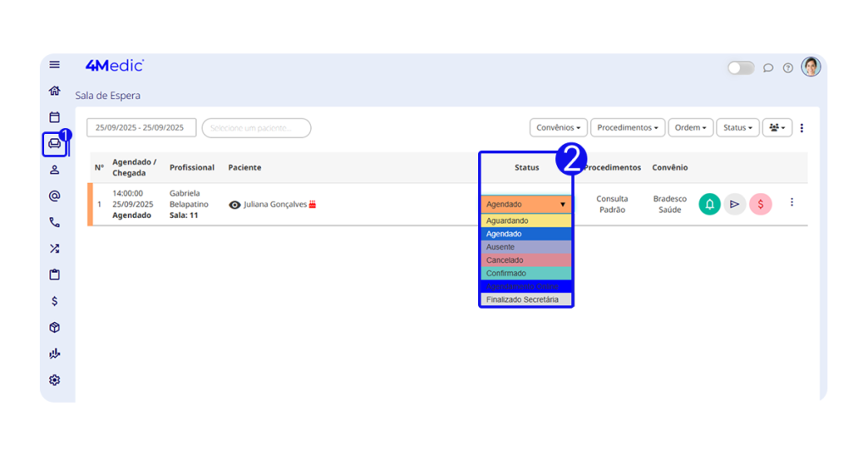The height and width of the screenshot is (456, 868).
Task: Click the patient name Juliana Gonçalves
Action: click(275, 204)
